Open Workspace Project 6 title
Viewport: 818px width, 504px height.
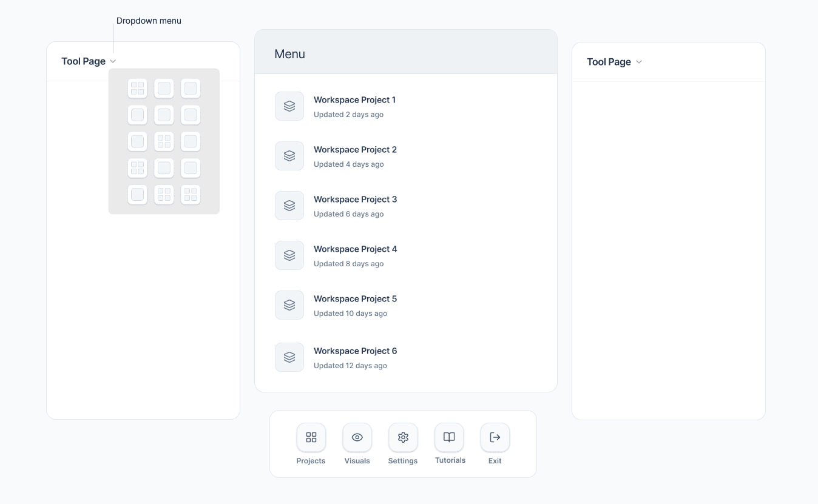pyautogui.click(x=355, y=351)
